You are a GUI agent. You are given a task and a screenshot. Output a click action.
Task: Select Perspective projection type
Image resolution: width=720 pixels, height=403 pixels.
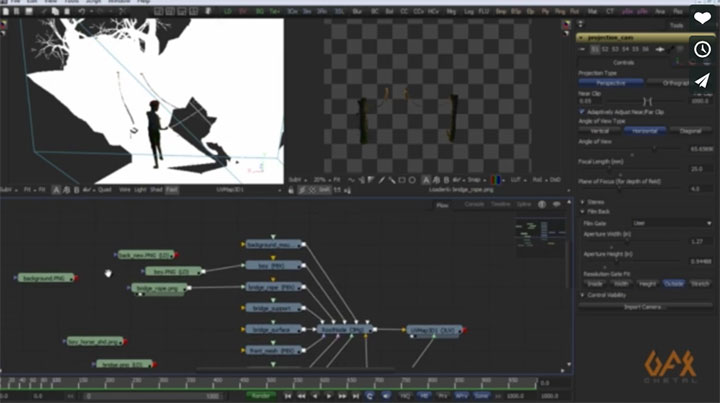tap(611, 83)
